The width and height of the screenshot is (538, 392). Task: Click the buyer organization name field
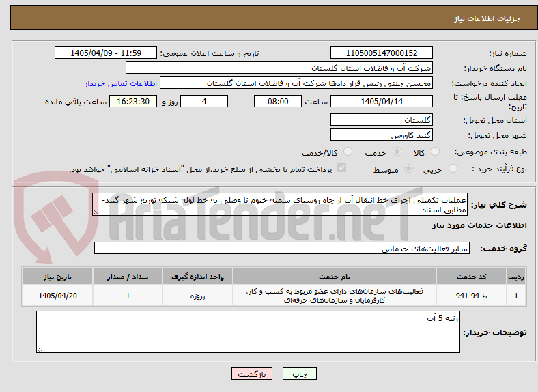(x=279, y=68)
